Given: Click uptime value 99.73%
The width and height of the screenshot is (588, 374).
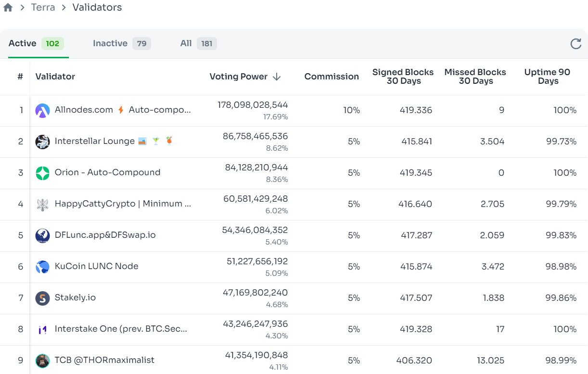Looking at the screenshot, I should point(561,142).
